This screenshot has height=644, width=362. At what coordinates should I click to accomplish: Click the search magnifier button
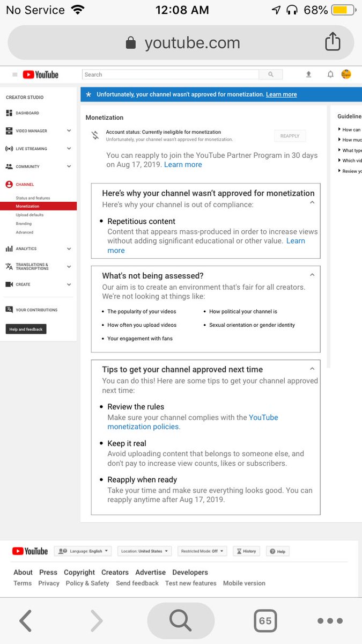tap(271, 75)
